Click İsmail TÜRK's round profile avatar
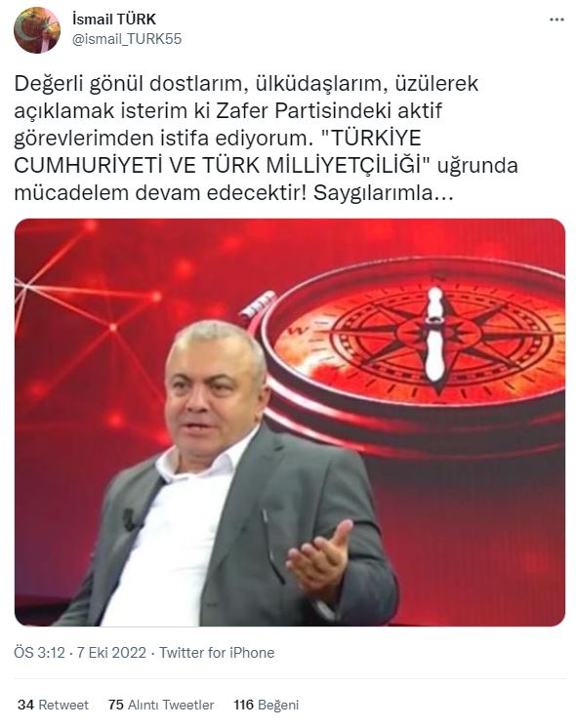 pyautogui.click(x=37, y=30)
